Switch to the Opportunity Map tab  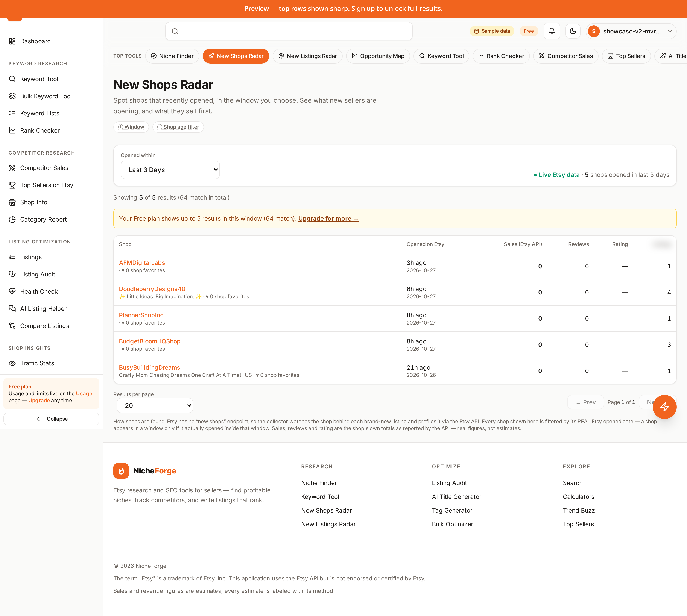coord(378,56)
